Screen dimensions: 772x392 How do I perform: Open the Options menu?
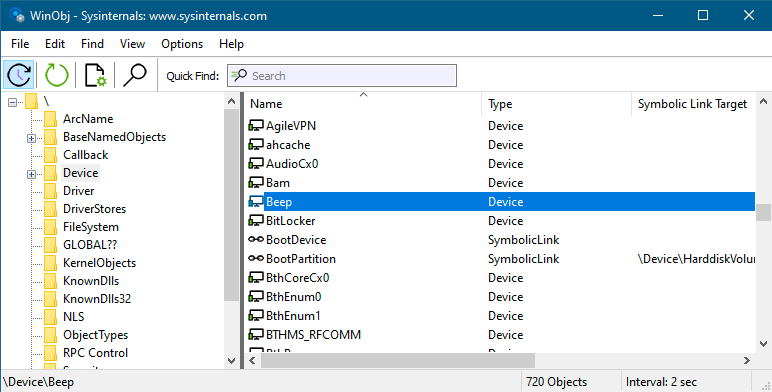point(182,44)
